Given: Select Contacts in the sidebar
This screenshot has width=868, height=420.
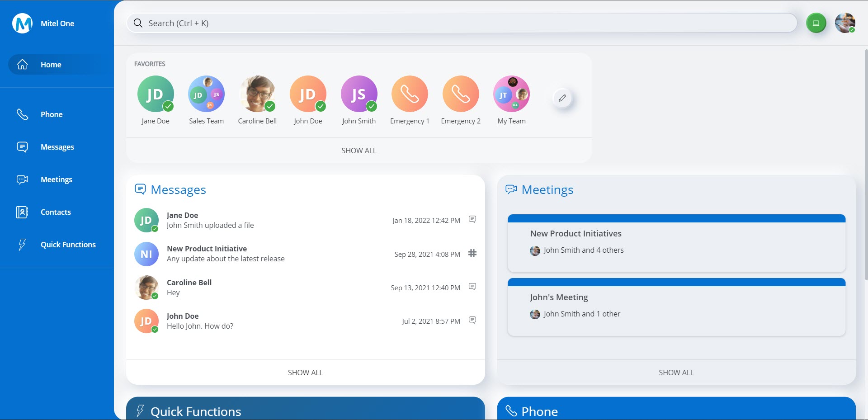Looking at the screenshot, I should click(x=56, y=212).
